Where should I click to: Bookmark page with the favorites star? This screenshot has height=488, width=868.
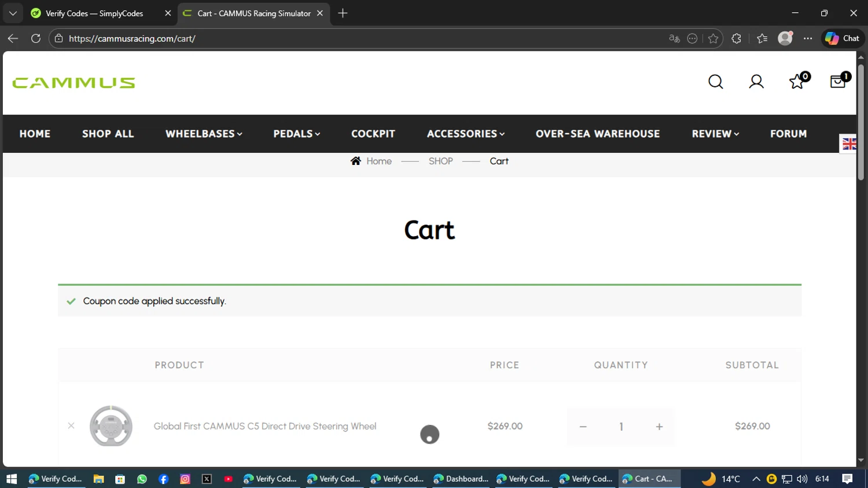tap(713, 39)
